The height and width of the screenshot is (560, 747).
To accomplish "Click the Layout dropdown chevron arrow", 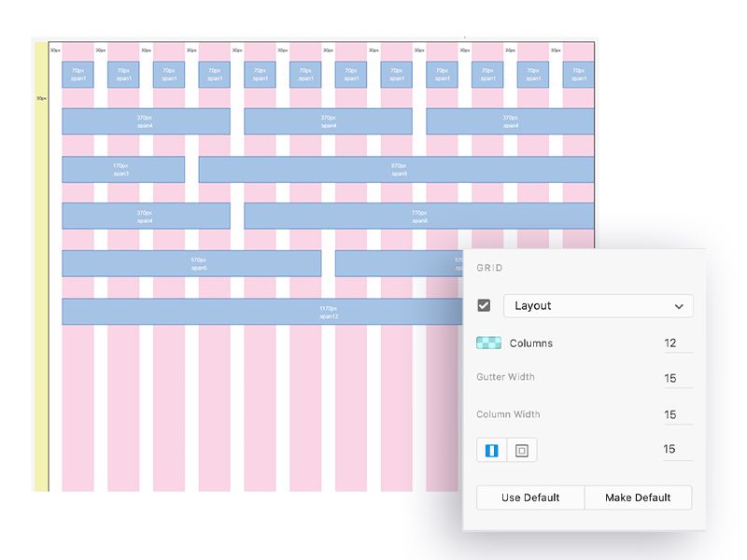I will click(x=681, y=305).
